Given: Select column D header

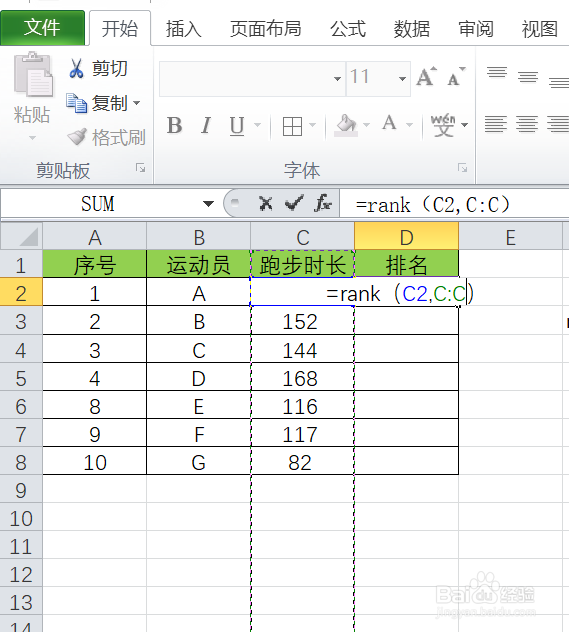Looking at the screenshot, I should 407,237.
